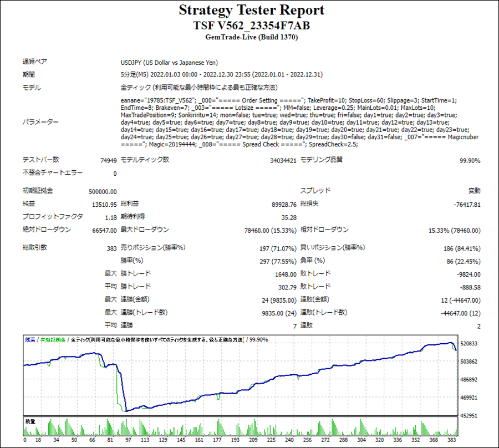Click the GemTrade-Live (Build 1370) text
Viewport: 499px width, 448px height.
pos(251,38)
